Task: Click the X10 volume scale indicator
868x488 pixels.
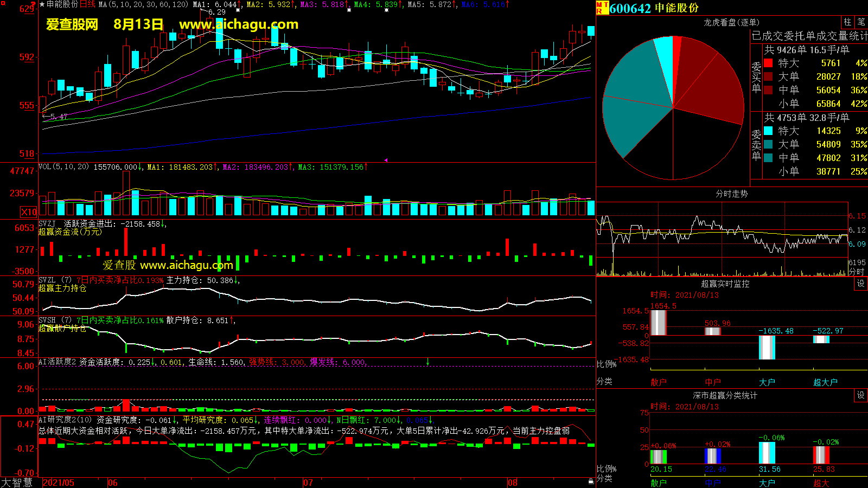Action: click(x=29, y=212)
